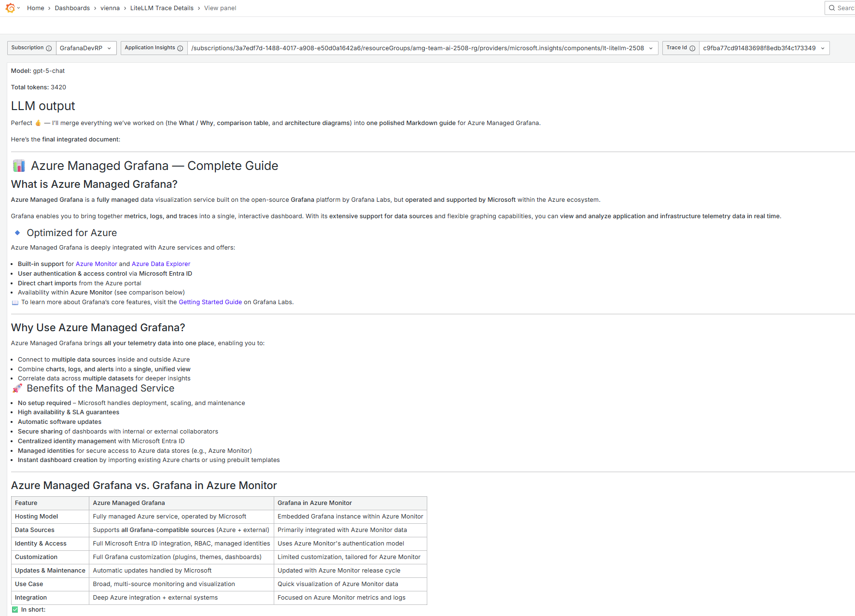855x616 pixels.
Task: Open the Azure Data Explorer link
Action: 161,264
